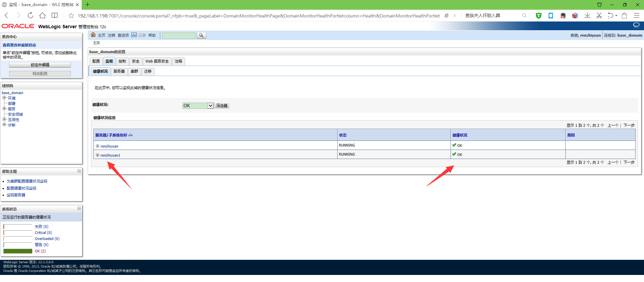The image size is (644, 282).
Task: Switch to the 安全 tab
Action: click(x=136, y=61)
